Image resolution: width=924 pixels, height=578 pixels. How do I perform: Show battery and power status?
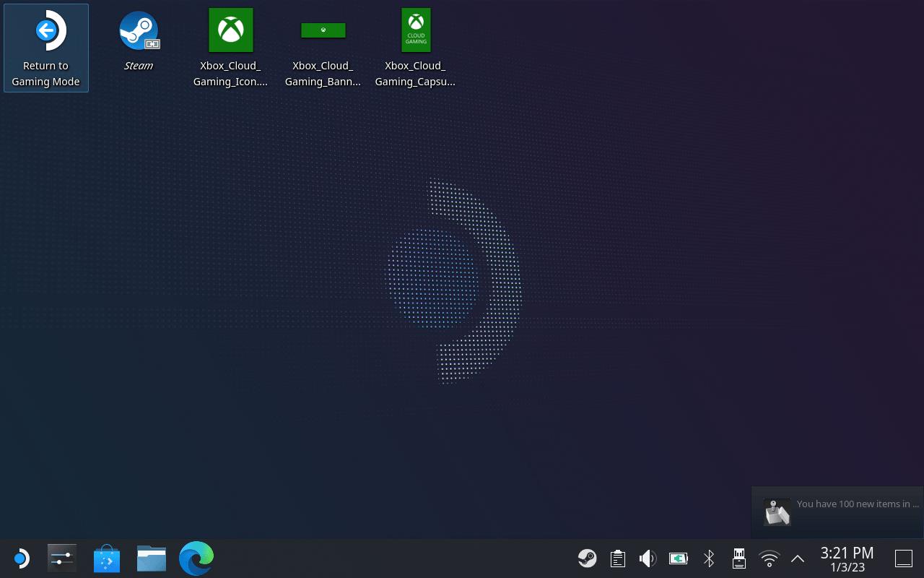(x=678, y=558)
